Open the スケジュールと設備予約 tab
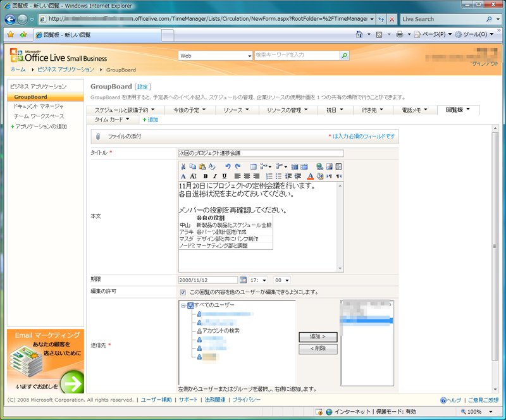The image size is (506, 420). [x=125, y=110]
